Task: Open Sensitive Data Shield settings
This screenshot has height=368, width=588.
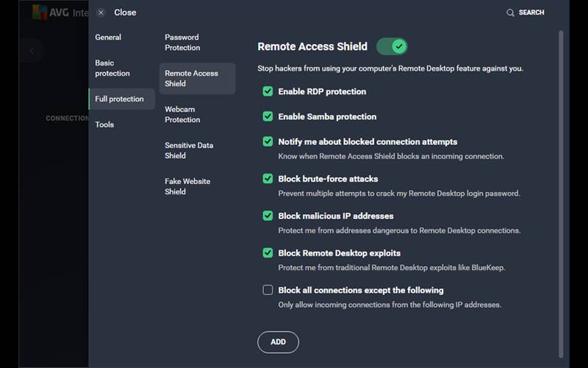Action: tap(189, 150)
